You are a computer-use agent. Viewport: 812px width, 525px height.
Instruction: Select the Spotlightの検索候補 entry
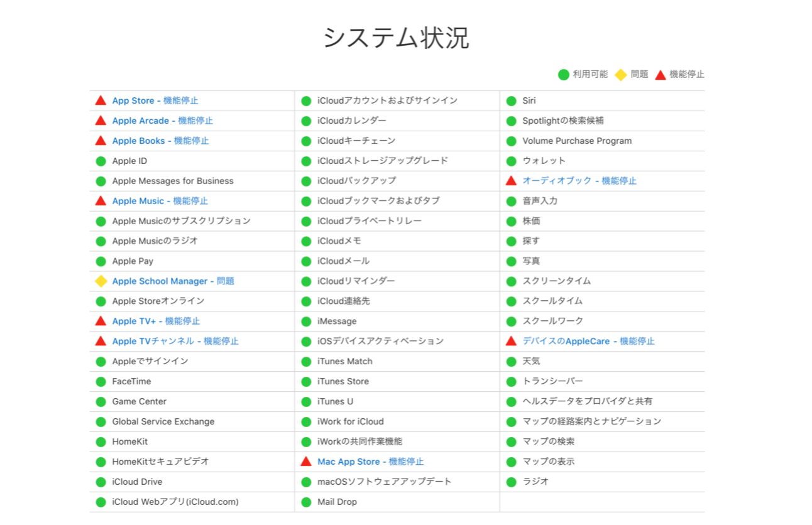pos(563,121)
